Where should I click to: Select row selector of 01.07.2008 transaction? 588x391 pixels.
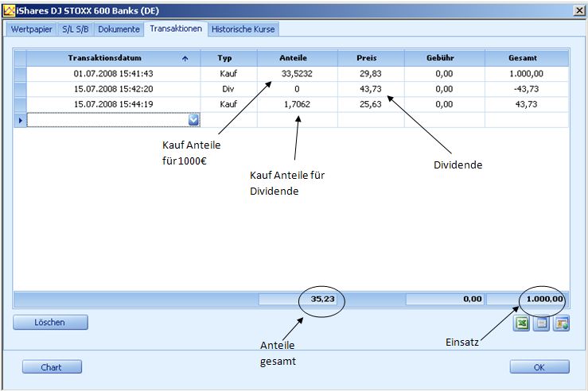click(x=20, y=74)
